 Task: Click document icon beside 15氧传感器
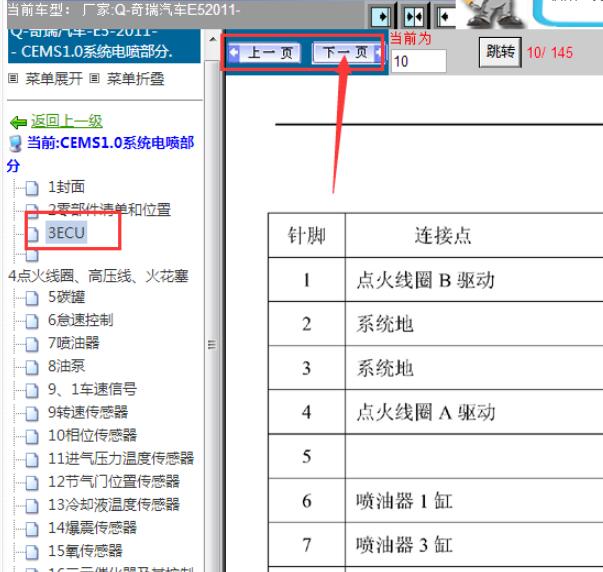[32, 552]
